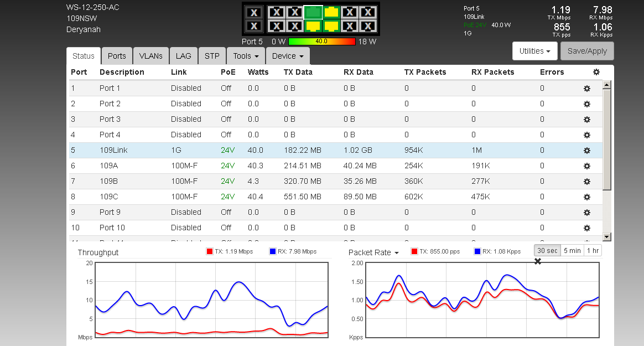
Task: Click the X marker on the Packet Rate chart
Action: pyautogui.click(x=537, y=261)
